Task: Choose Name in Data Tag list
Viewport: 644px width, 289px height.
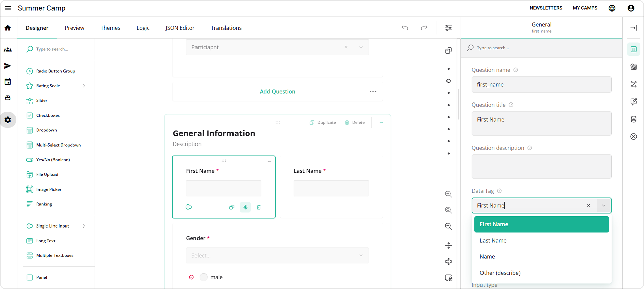Action: tap(542, 257)
